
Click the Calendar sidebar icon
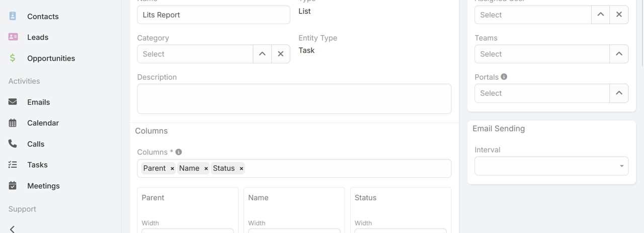[13, 123]
